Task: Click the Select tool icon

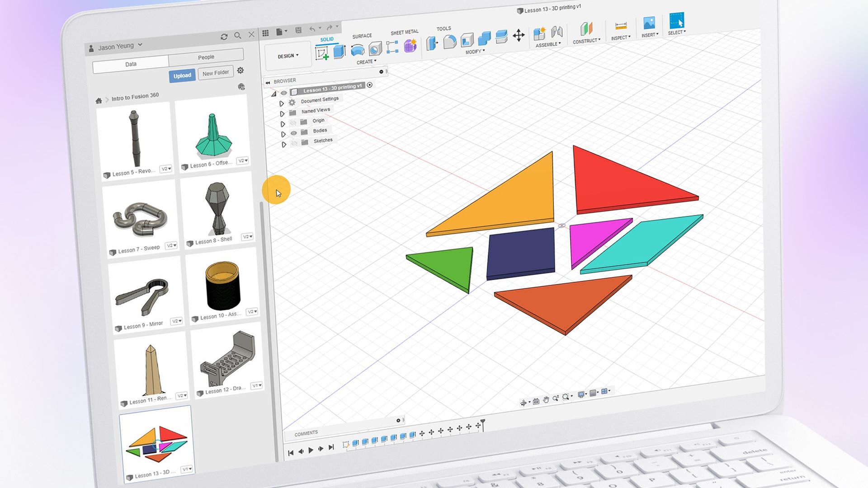Action: tap(677, 21)
